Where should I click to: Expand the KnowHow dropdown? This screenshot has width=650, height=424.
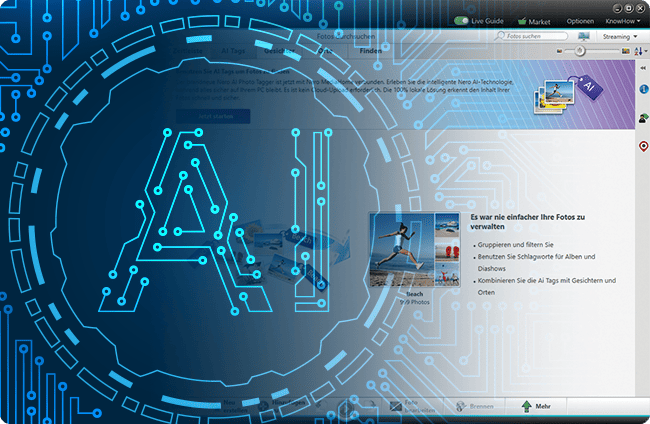[622, 20]
